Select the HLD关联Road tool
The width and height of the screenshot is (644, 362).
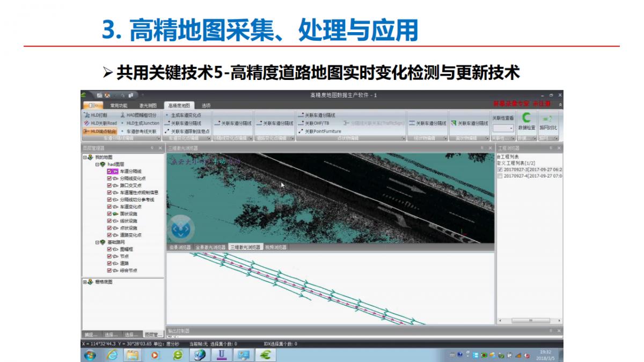100,123
